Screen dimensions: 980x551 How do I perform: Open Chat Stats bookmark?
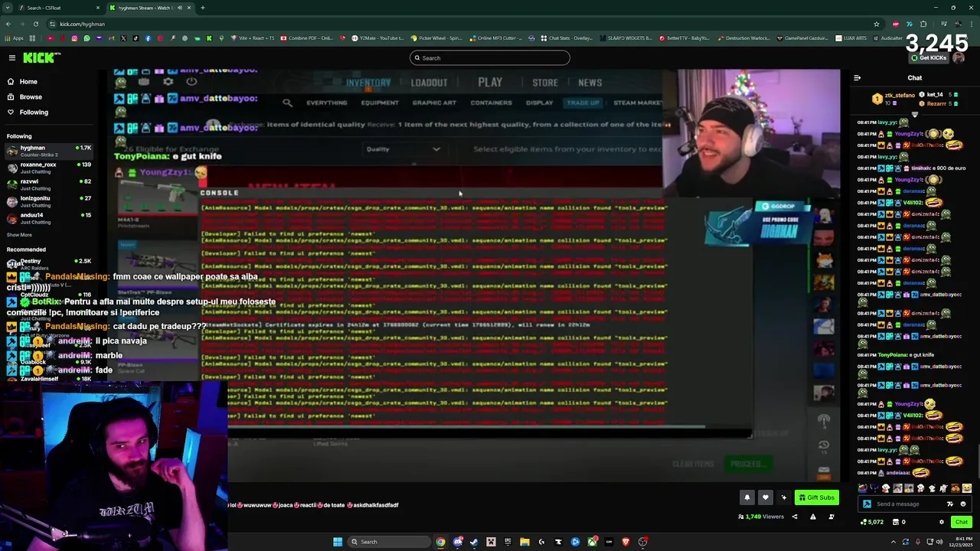567,38
